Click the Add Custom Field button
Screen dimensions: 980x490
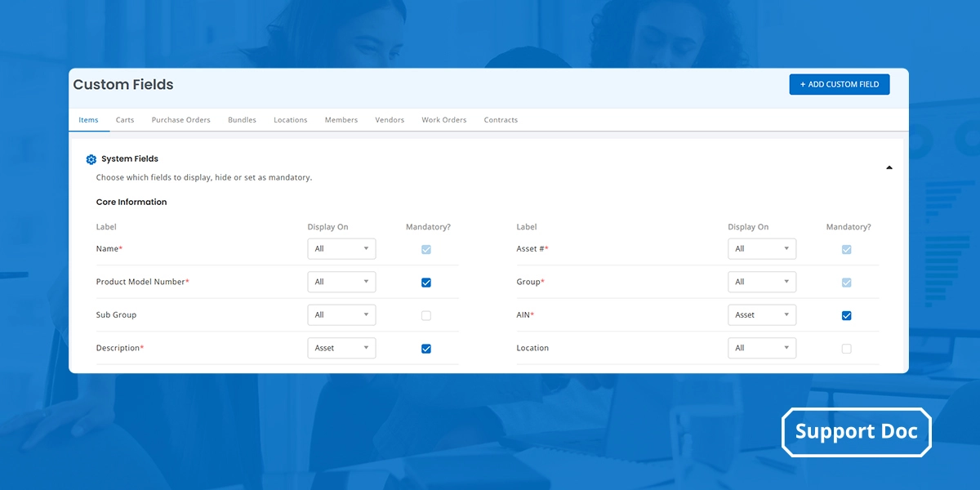point(839,84)
